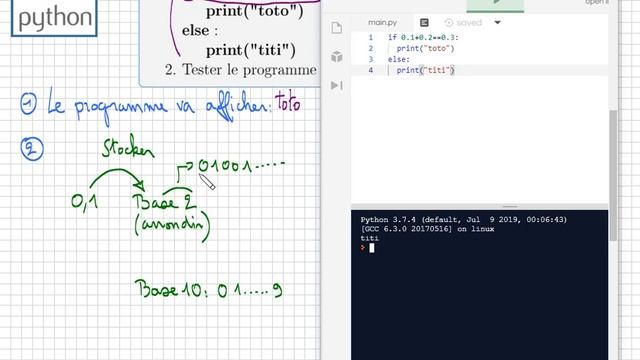This screenshot has height=360, width=640.
Task: Click 'titi' output line in console
Action: coord(369,238)
